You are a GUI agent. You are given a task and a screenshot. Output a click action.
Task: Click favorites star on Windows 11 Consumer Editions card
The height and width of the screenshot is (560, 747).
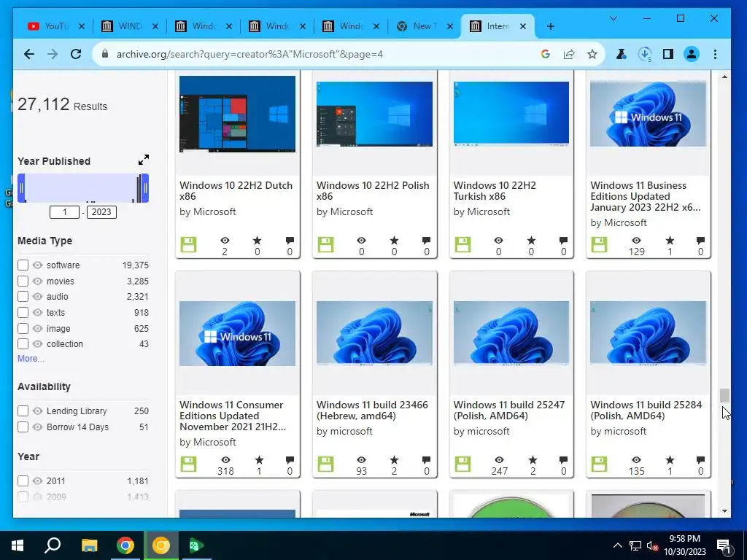259,460
